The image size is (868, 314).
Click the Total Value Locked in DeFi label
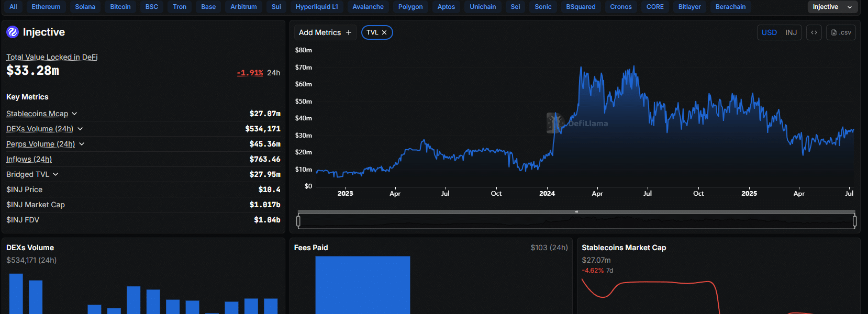(x=52, y=57)
